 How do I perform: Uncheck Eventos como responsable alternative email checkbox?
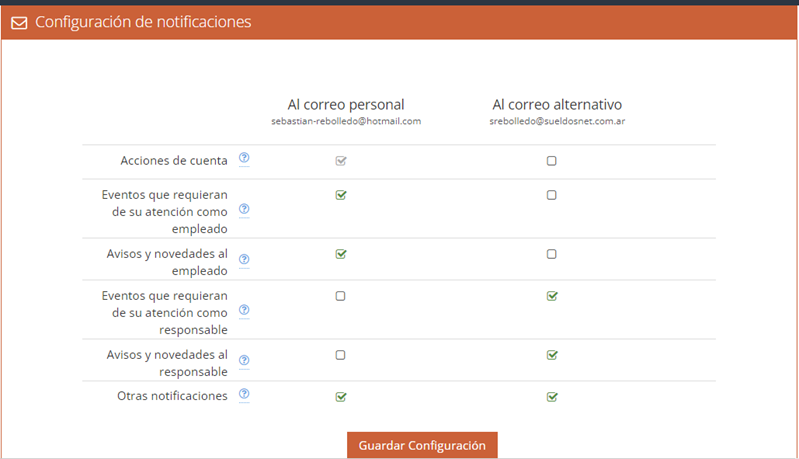552,296
